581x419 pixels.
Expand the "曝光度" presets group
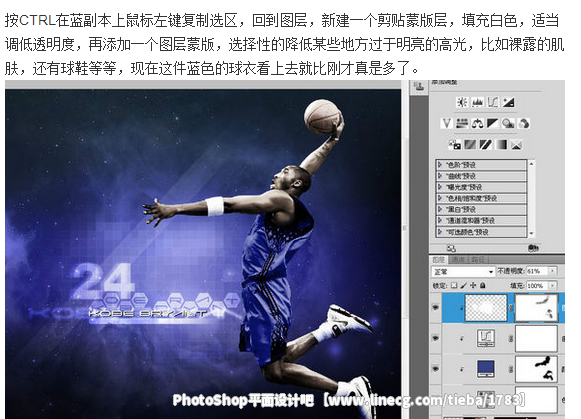coord(440,187)
